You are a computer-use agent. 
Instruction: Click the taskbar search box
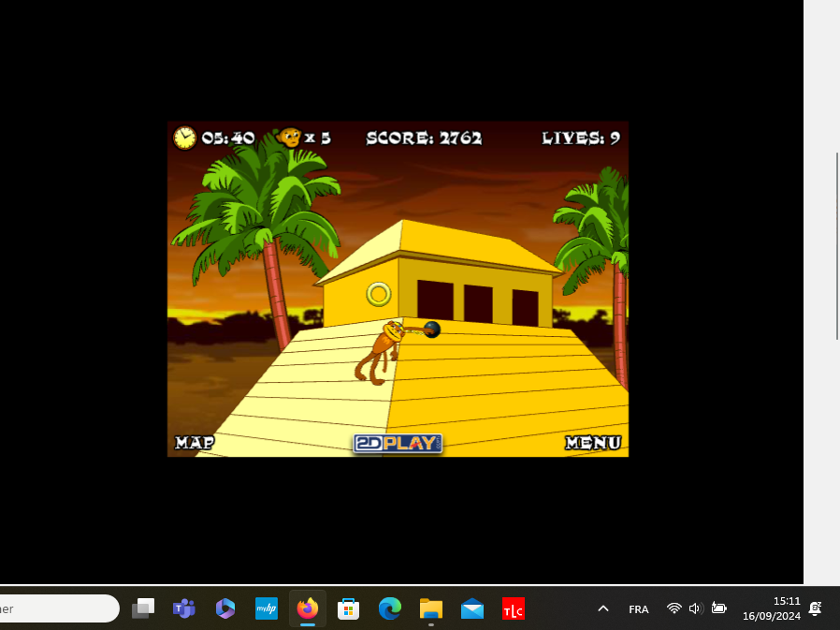coord(59,608)
